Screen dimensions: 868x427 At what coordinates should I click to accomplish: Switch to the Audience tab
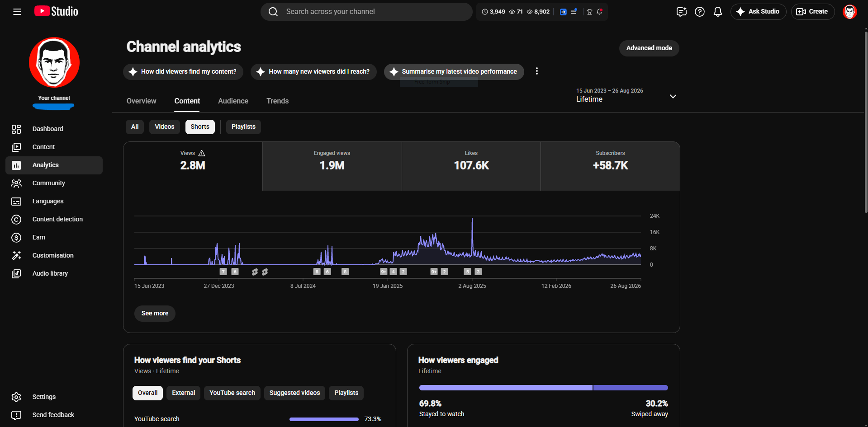pos(233,101)
